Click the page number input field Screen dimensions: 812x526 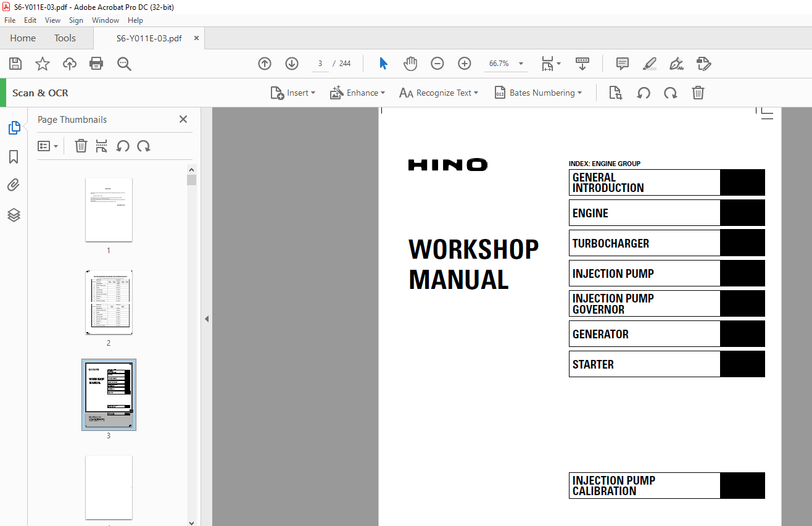pyautogui.click(x=320, y=64)
